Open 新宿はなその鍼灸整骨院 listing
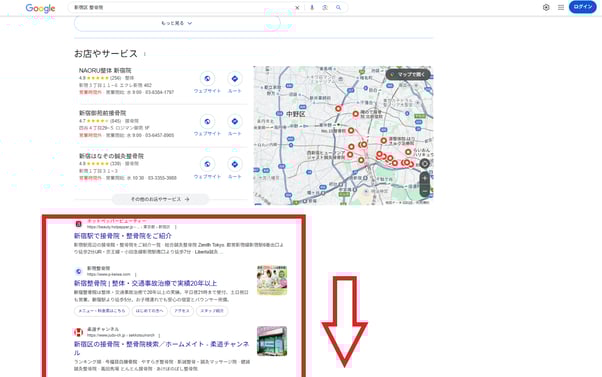Screen dimensions: 602x377 point(111,156)
